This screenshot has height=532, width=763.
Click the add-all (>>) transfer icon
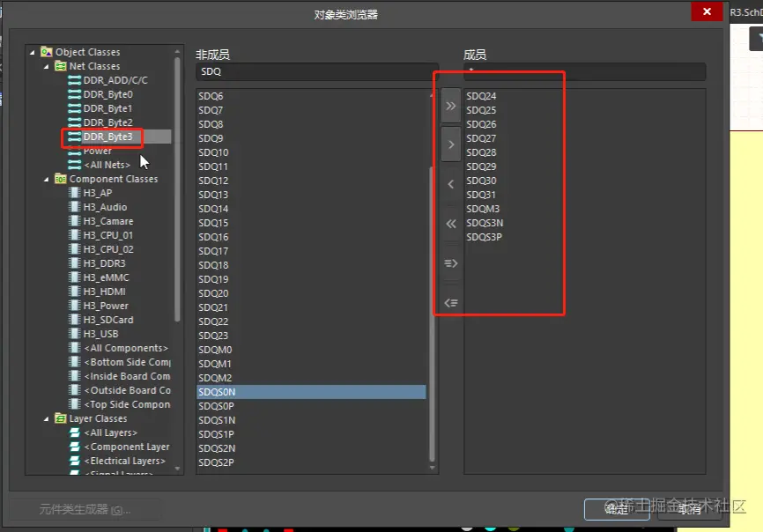[x=450, y=105]
